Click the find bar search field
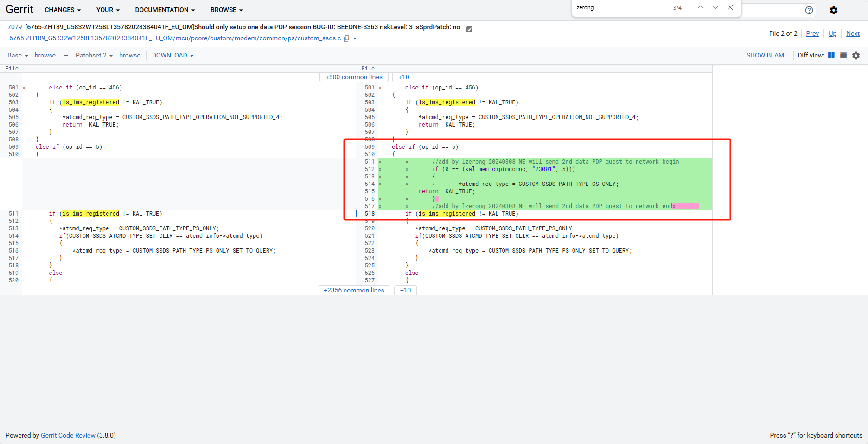 coord(621,7)
